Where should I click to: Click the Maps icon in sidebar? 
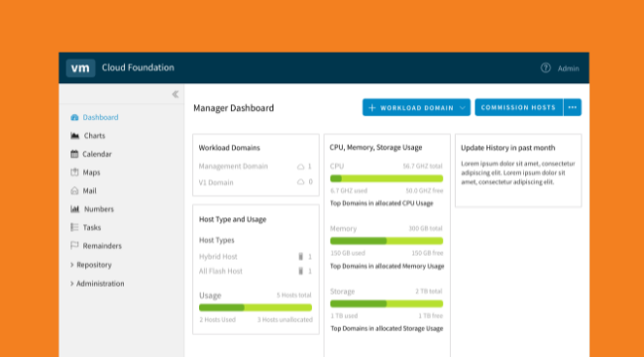point(74,173)
